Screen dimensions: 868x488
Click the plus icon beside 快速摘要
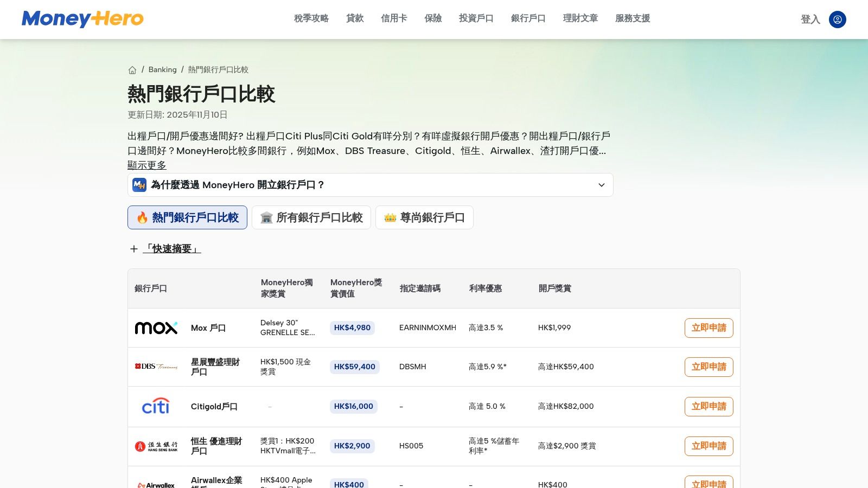click(134, 249)
